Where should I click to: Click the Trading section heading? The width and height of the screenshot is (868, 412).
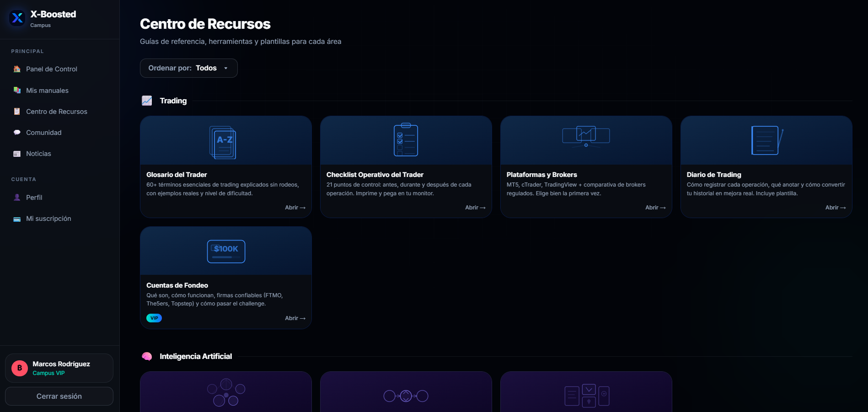pos(173,101)
